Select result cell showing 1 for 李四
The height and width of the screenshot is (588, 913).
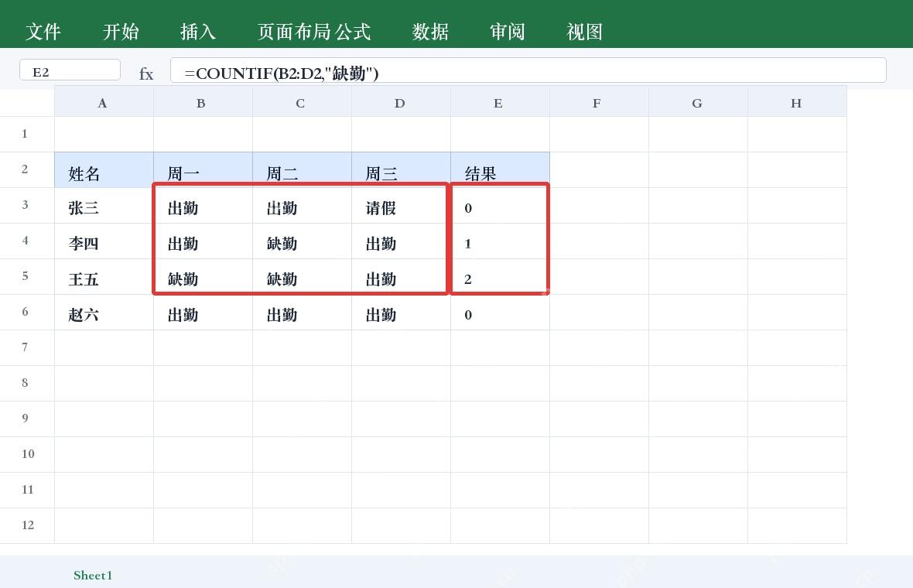pyautogui.click(x=500, y=241)
